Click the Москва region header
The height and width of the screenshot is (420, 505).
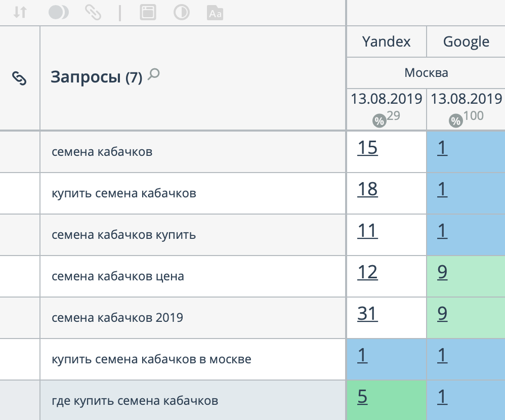pos(426,73)
